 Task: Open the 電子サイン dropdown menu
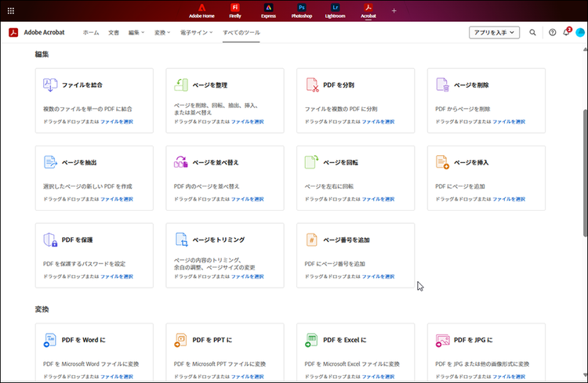196,32
